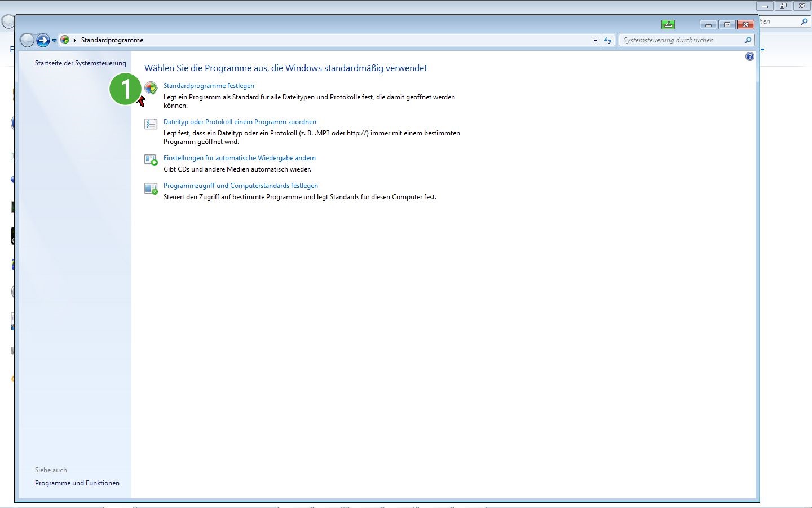The width and height of the screenshot is (812, 508).
Task: Click the Dateityp oder Protokoll zuordnen icon
Action: pyautogui.click(x=151, y=124)
